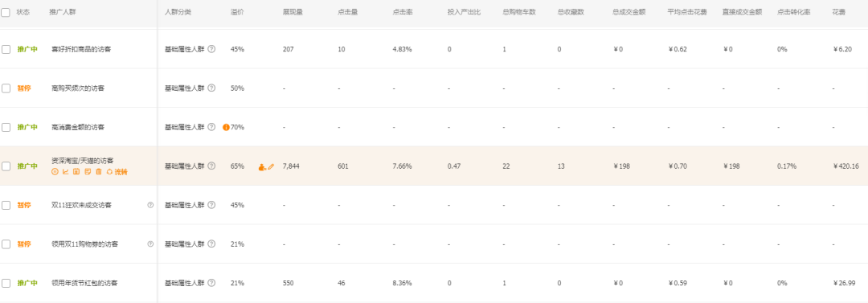Screen dimensions: 868x303
Task: Select the audience name 喜好折扣商品的访客
Action: coord(81,49)
